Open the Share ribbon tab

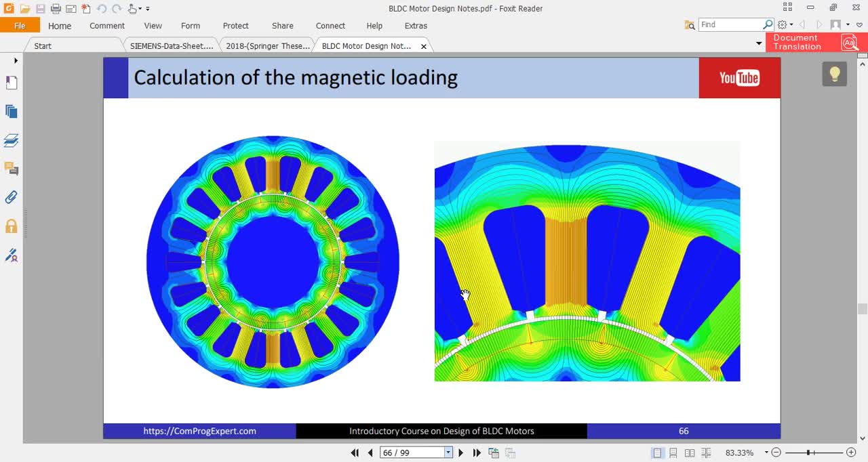(x=283, y=26)
